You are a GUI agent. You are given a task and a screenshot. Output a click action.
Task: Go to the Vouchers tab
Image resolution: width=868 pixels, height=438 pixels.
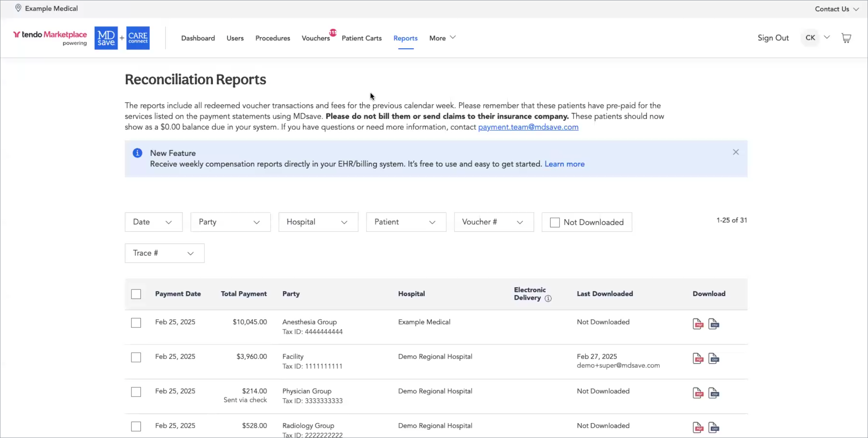click(x=316, y=38)
